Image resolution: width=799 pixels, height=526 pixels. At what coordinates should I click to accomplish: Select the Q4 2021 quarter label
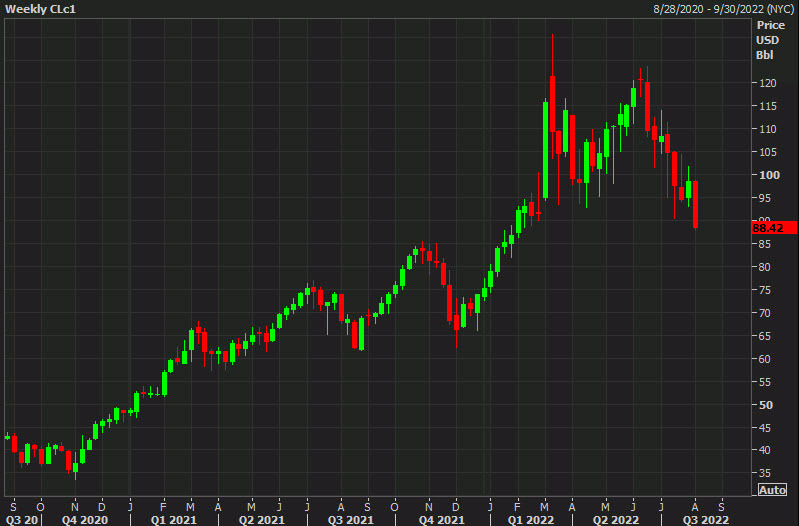pos(442,520)
